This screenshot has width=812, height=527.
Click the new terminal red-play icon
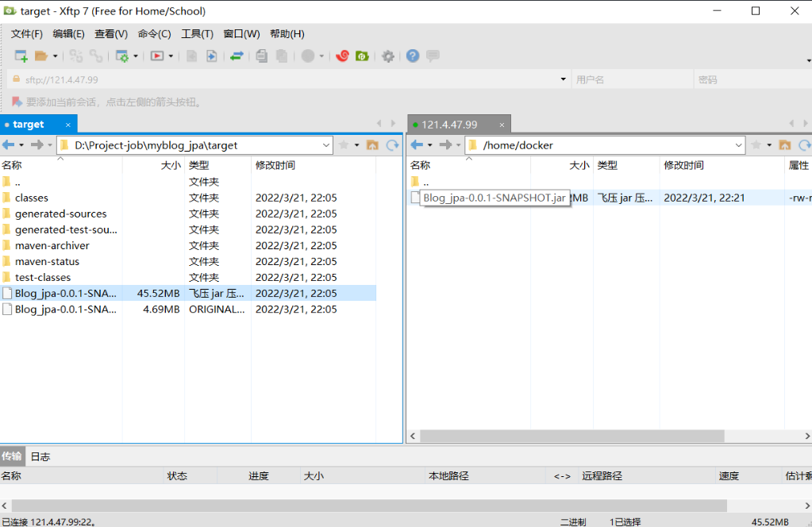157,56
